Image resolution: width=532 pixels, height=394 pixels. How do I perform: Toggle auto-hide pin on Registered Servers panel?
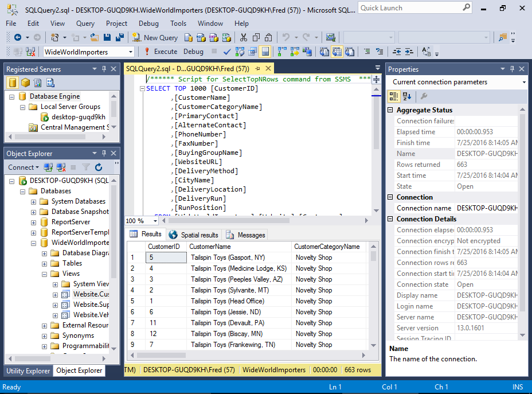click(103, 69)
